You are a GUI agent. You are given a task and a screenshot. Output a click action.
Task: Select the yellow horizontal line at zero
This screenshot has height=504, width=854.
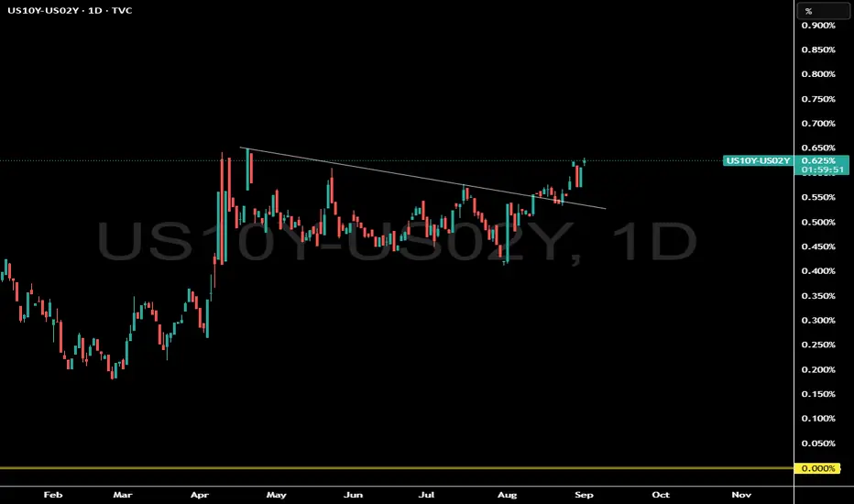tap(397, 467)
